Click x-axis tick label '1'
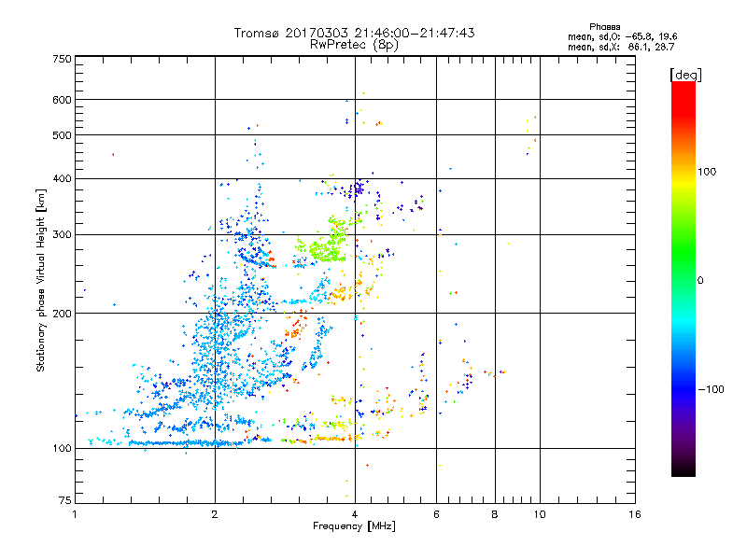 [75, 514]
